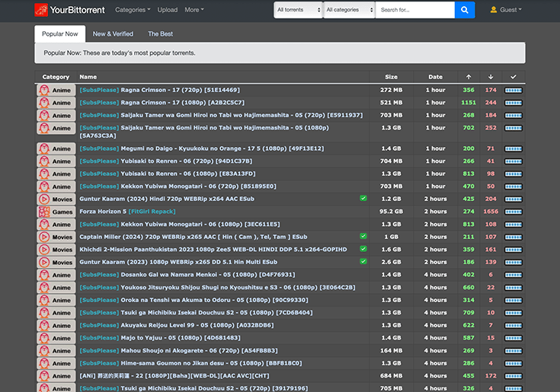Image resolution: width=560 pixels, height=392 pixels.
Task: Click verified green check on Guntur Kaaram 2023 row
Action: (x=363, y=261)
